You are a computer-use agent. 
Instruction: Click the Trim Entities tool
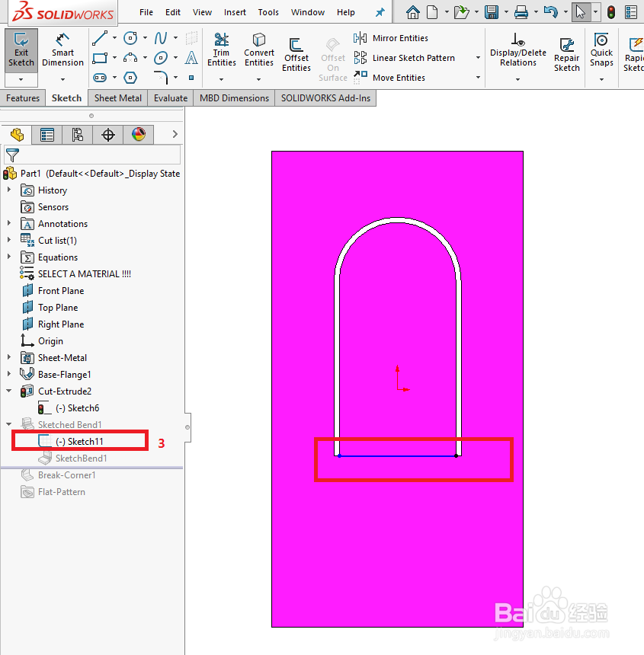coord(221,53)
